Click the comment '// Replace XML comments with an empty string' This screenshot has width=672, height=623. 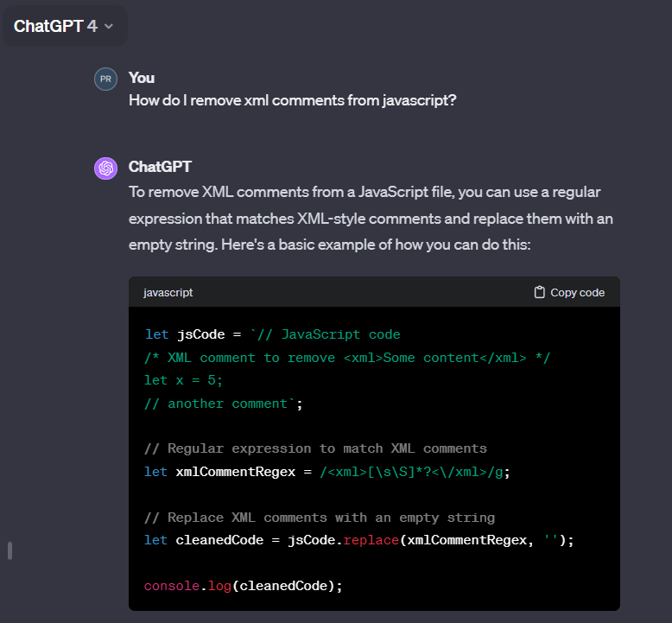(320, 518)
